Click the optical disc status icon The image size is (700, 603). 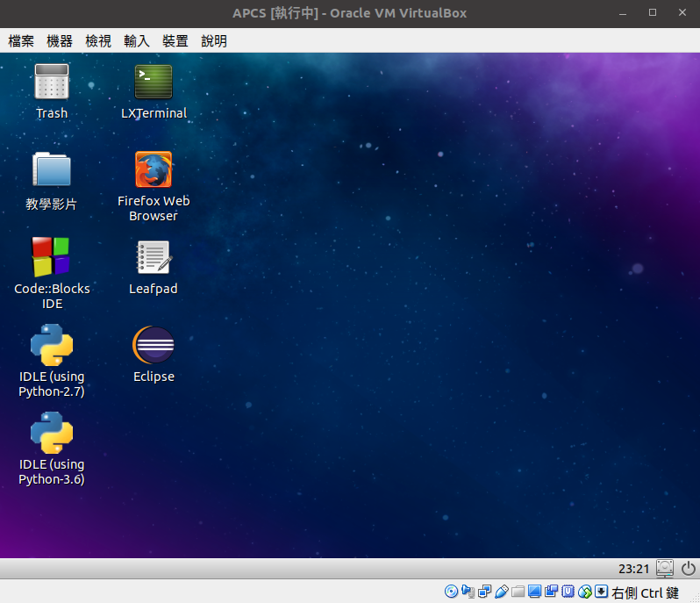(452, 592)
